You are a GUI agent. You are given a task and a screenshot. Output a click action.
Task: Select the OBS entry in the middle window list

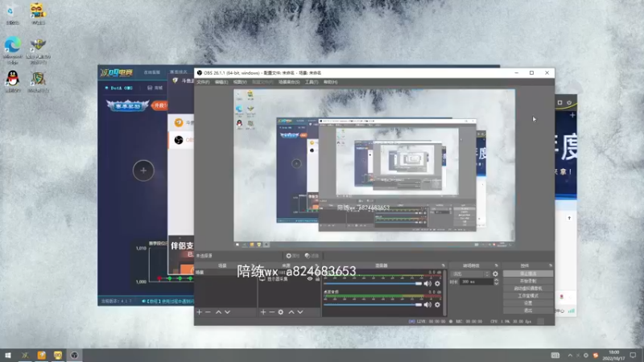[182, 140]
